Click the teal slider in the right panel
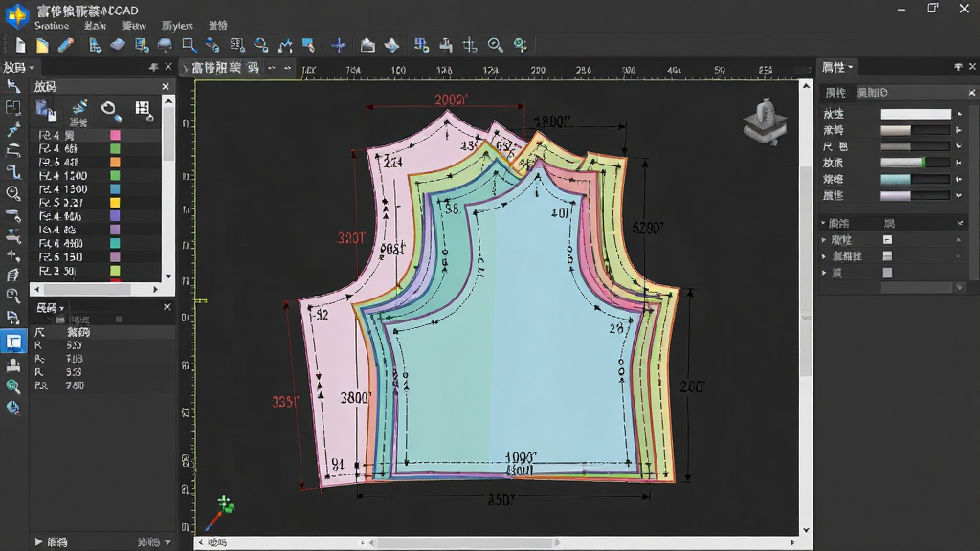Screen dimensions: 980x551 point(916,179)
